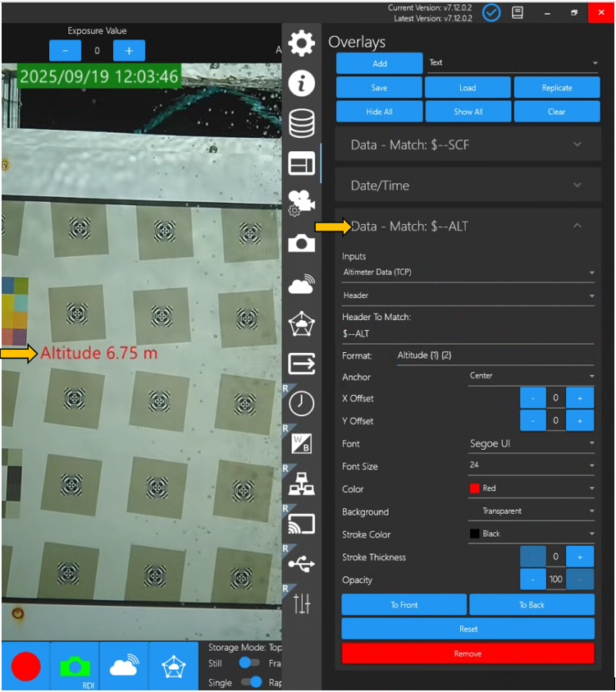Toggle the Still storage mode switch
The image size is (616, 692).
pos(249,663)
